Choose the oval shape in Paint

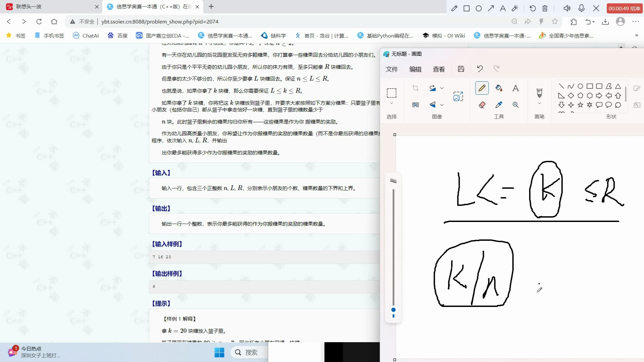pos(580,86)
